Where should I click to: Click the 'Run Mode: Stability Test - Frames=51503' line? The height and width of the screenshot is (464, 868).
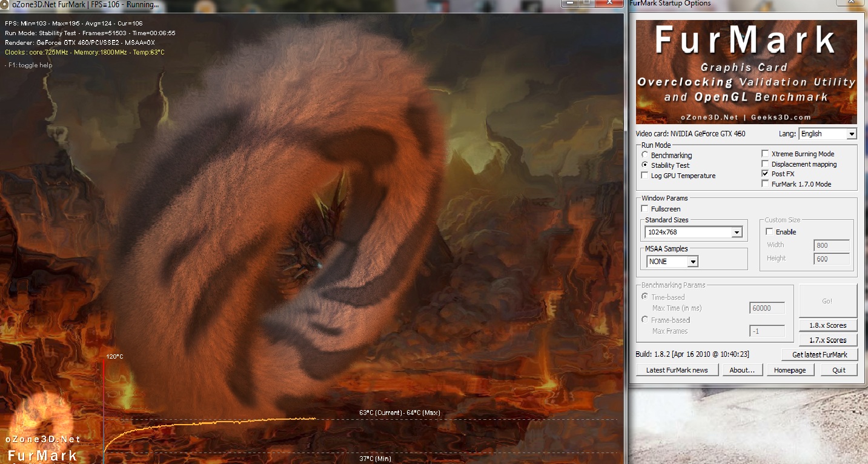coord(90,33)
